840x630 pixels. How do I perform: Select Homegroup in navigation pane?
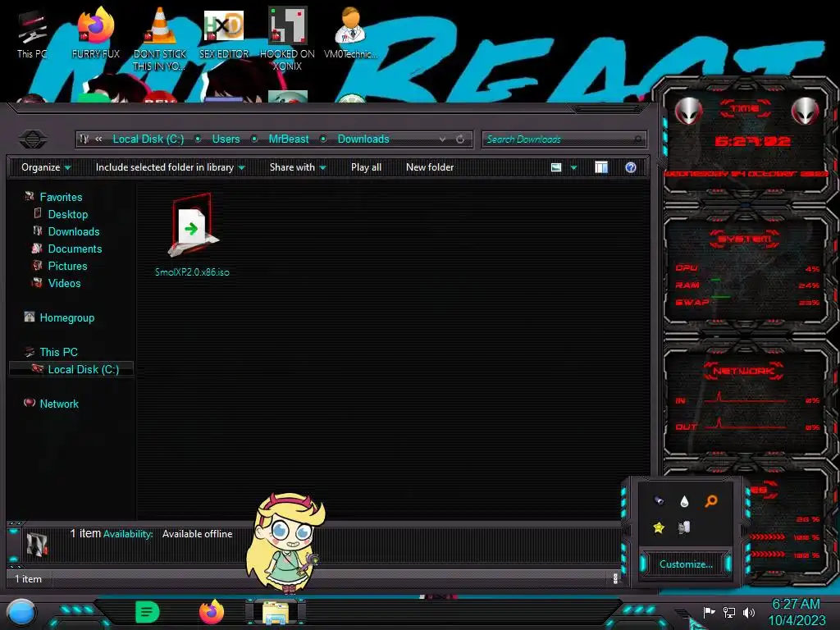point(67,317)
